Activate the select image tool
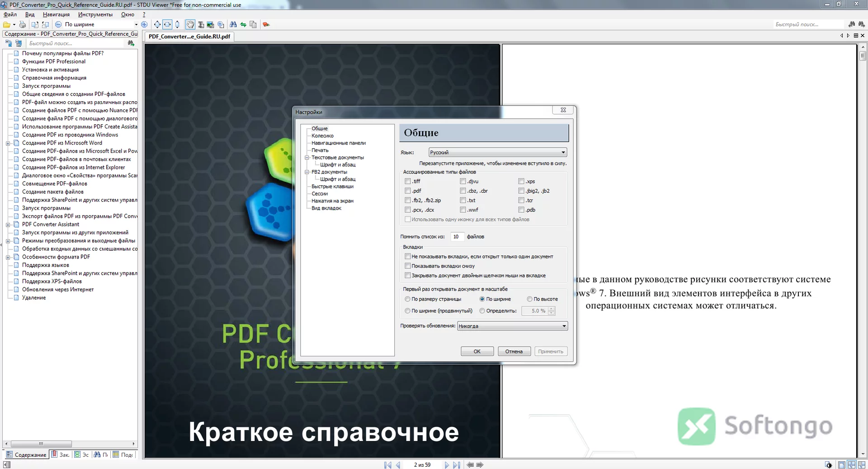 [x=210, y=24]
